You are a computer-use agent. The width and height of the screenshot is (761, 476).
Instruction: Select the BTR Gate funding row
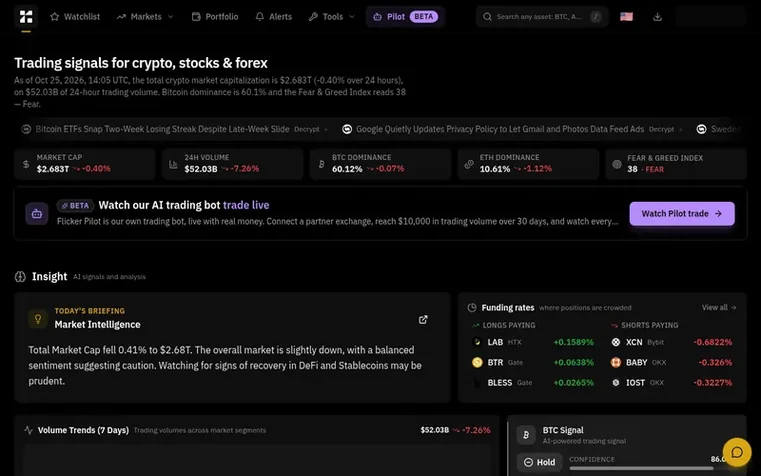click(x=532, y=362)
